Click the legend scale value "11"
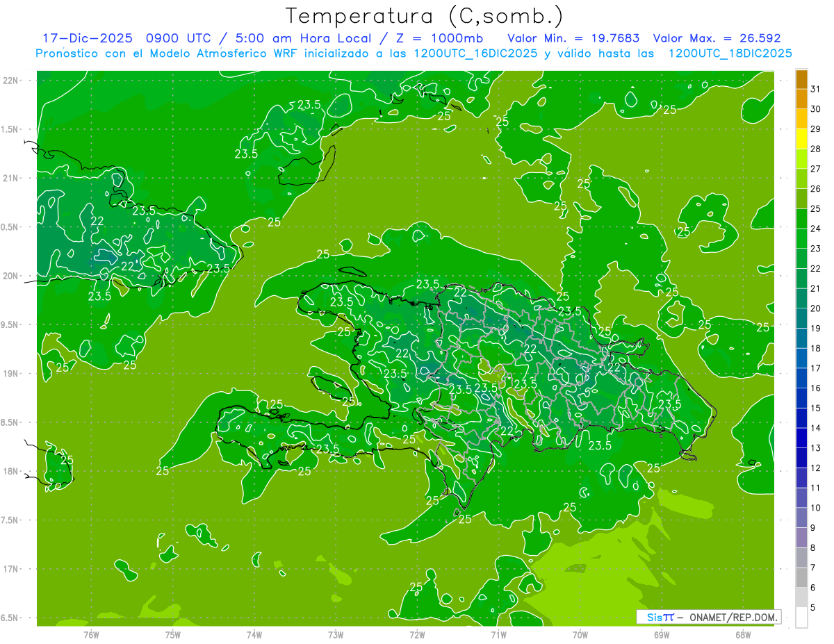The width and height of the screenshot is (834, 644). tap(816, 488)
